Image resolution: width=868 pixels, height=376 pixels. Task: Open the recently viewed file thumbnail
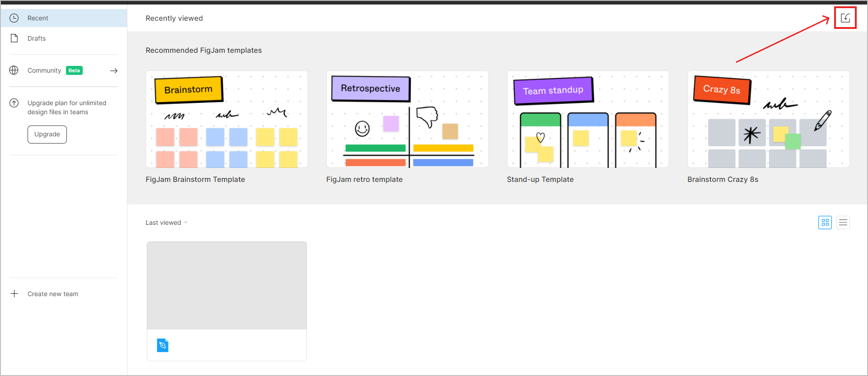(227, 286)
